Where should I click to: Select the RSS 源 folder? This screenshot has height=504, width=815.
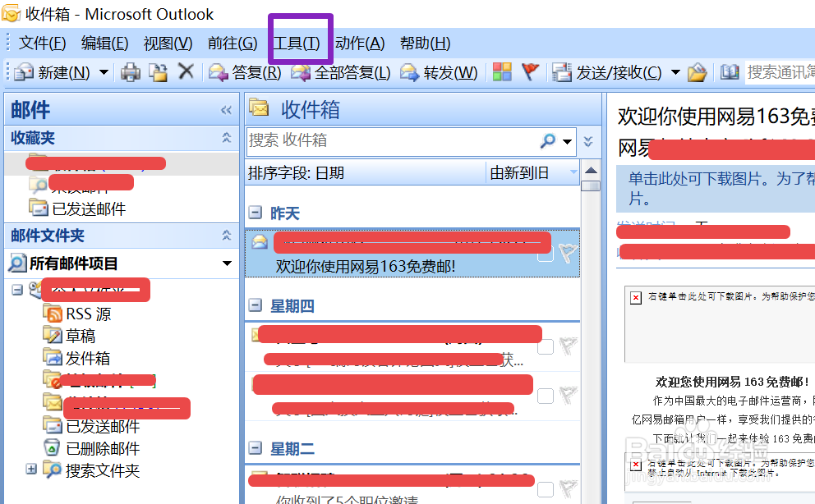point(77,314)
